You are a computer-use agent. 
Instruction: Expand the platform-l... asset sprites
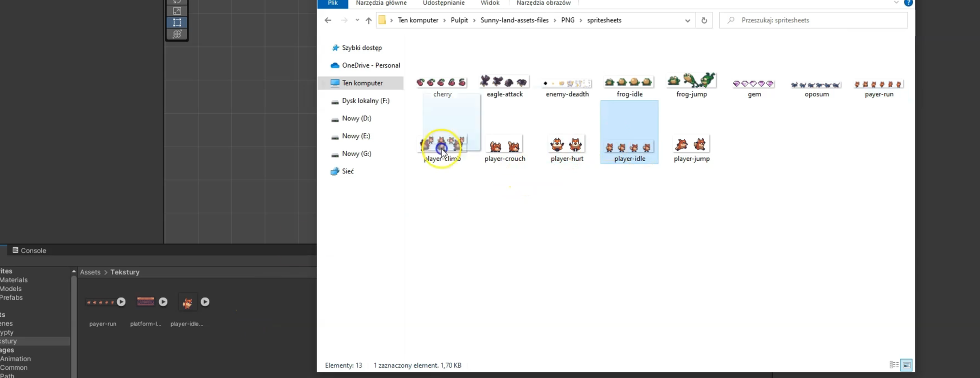(163, 302)
